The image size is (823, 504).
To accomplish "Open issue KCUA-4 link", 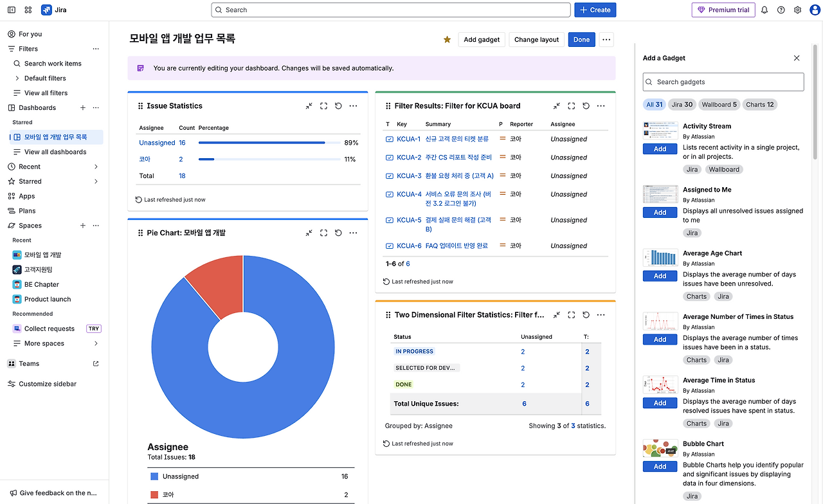I will click(x=410, y=194).
